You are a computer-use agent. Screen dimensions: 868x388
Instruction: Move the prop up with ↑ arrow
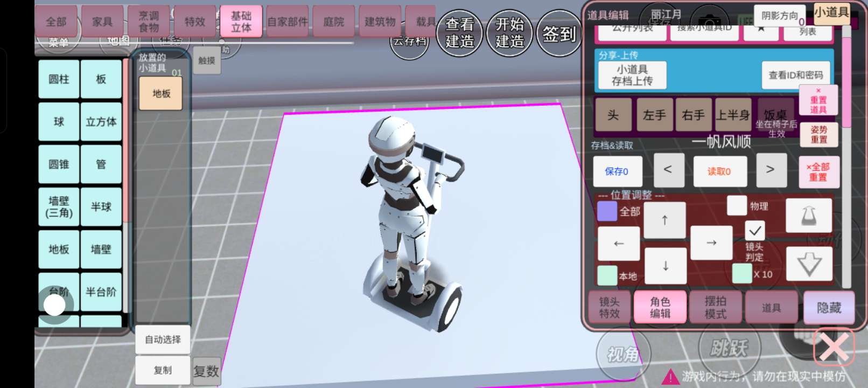[x=665, y=220]
